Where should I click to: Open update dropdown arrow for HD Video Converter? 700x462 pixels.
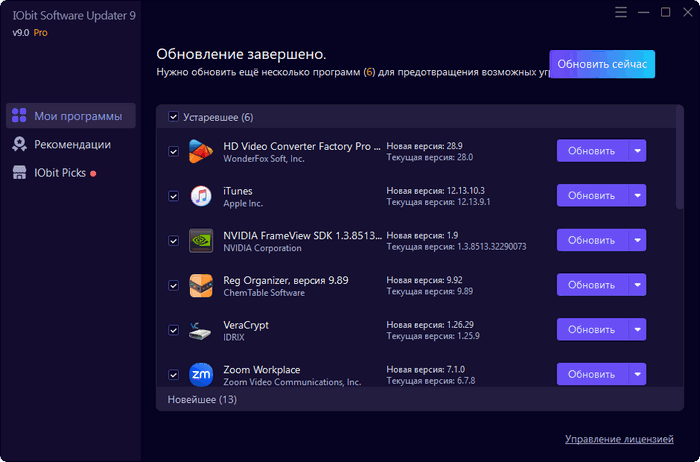click(x=637, y=151)
